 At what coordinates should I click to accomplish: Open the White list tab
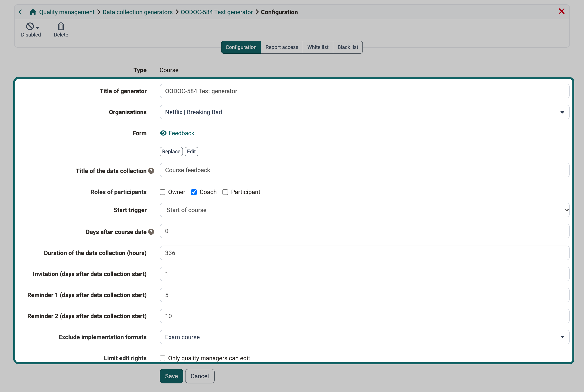click(318, 47)
